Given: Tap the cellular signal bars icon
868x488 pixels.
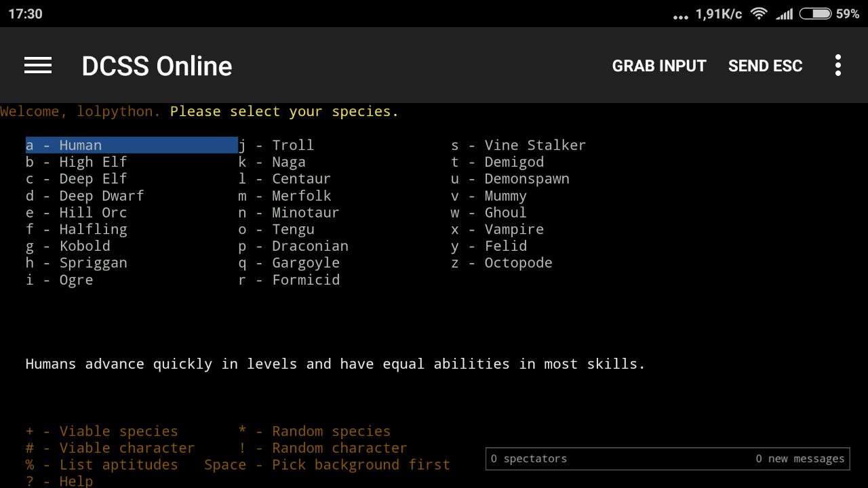Looking at the screenshot, I should (x=785, y=14).
